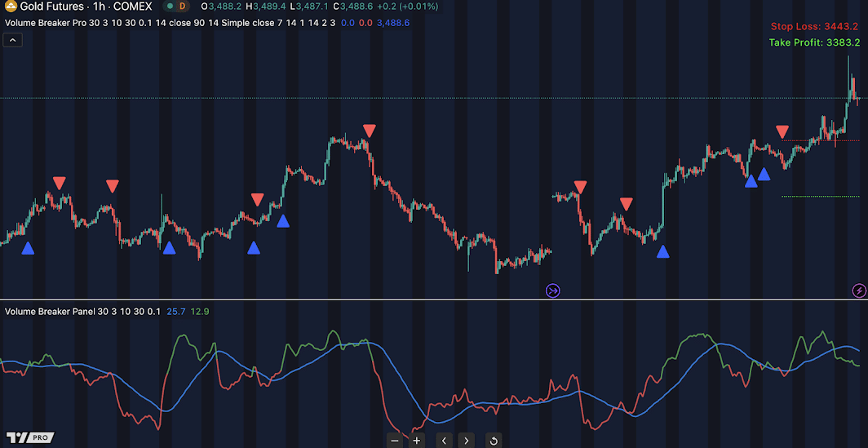
Task: Click the purple contract rollover icon
Action: coord(553,290)
